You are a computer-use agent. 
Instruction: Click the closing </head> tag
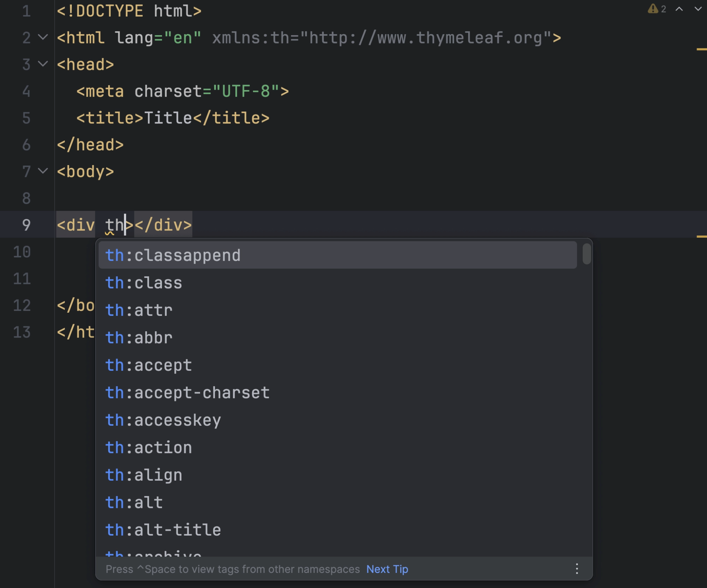90,145
